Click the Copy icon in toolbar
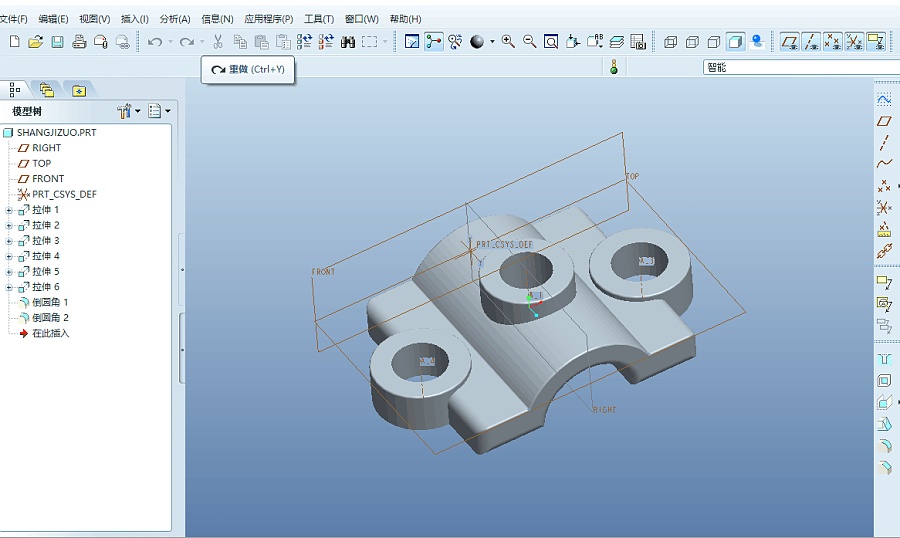Viewport: 900px width, 538px height. pos(240,41)
